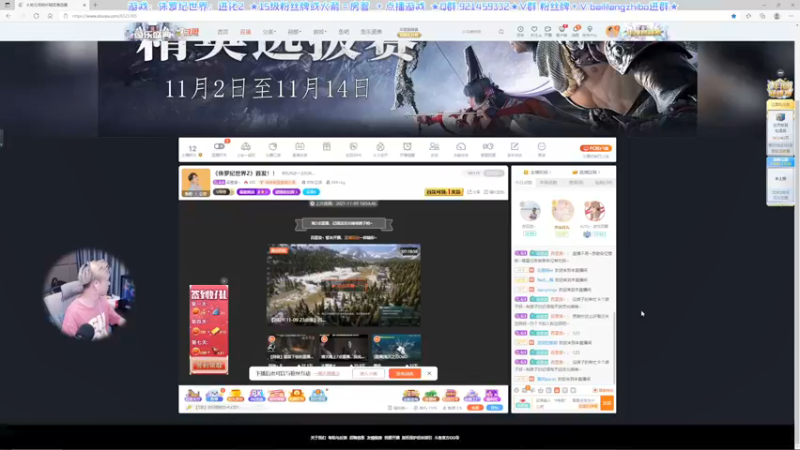
Task: Click the ship-shaped icon in the room toolbar
Action: [x=246, y=147]
